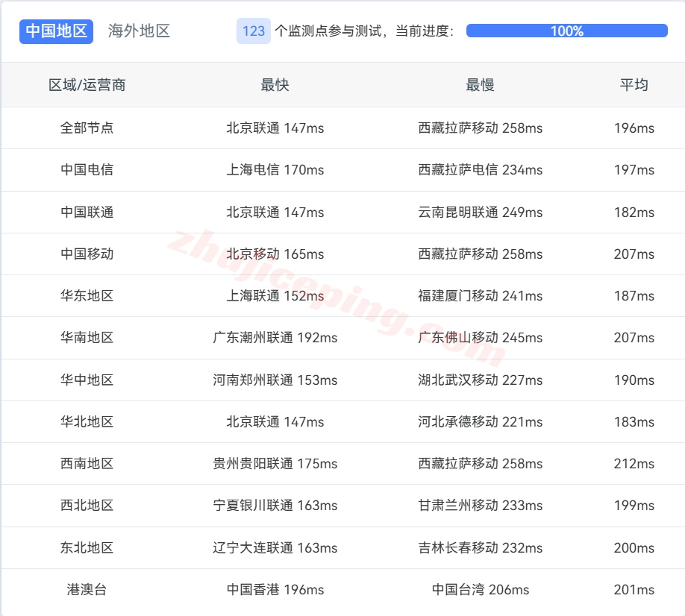Click the 100% progress bar
The width and height of the screenshot is (685, 616).
pyautogui.click(x=566, y=31)
